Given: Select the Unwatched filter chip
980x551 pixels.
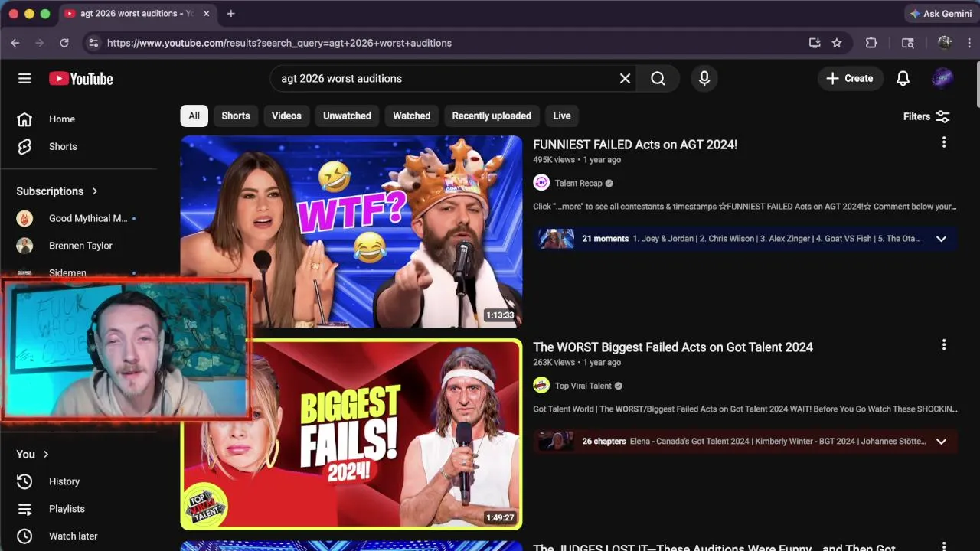Looking at the screenshot, I should (x=347, y=116).
